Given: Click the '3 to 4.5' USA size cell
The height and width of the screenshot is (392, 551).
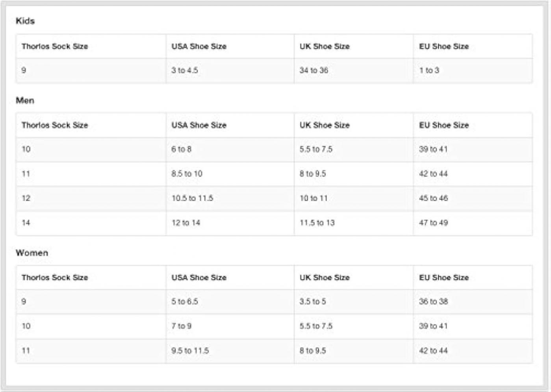Looking at the screenshot, I should (x=185, y=70).
